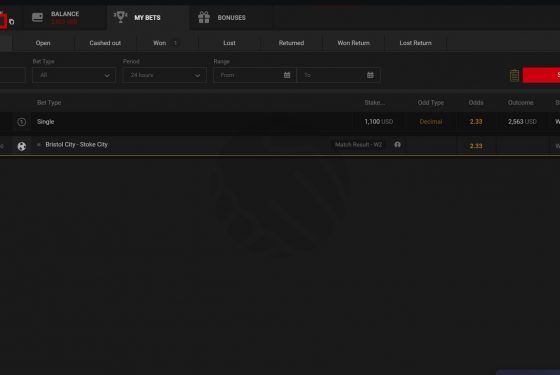Open the Period 24 hours dropdown

point(164,75)
